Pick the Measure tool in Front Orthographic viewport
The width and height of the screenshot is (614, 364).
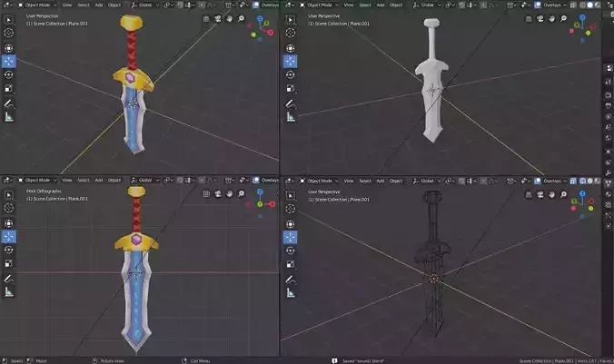click(x=8, y=292)
